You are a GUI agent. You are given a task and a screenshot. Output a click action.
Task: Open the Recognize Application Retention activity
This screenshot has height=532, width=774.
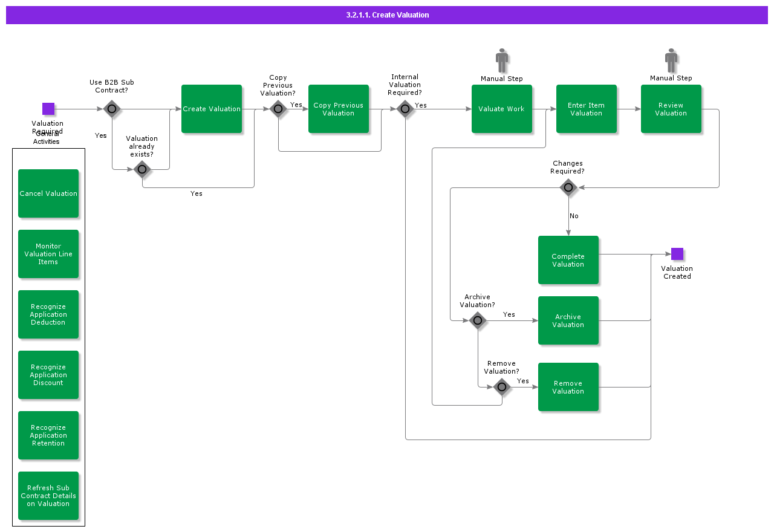(48, 435)
